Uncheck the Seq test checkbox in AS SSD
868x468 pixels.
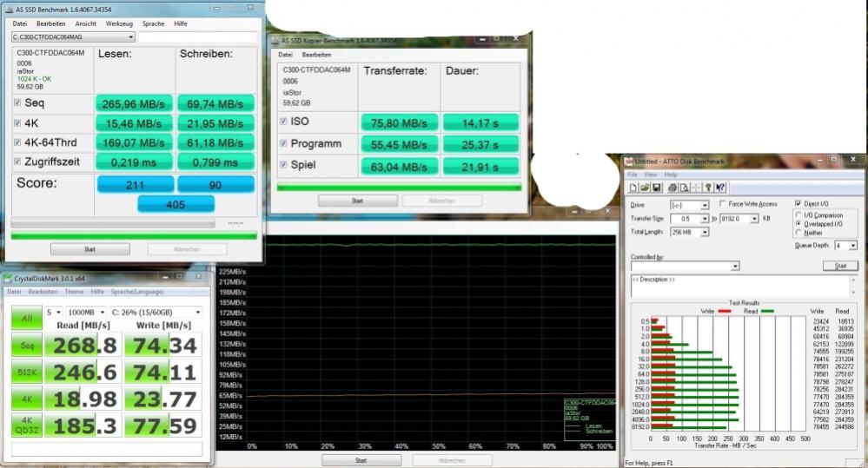click(17, 103)
